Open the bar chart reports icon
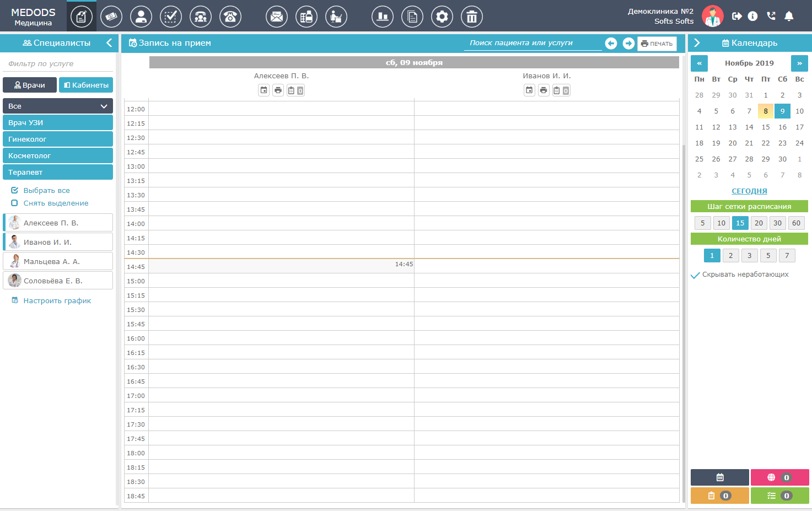 [x=383, y=17]
